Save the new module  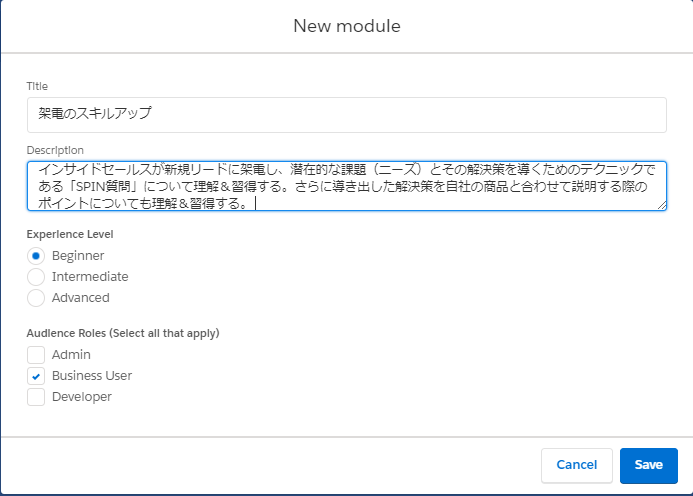648,465
